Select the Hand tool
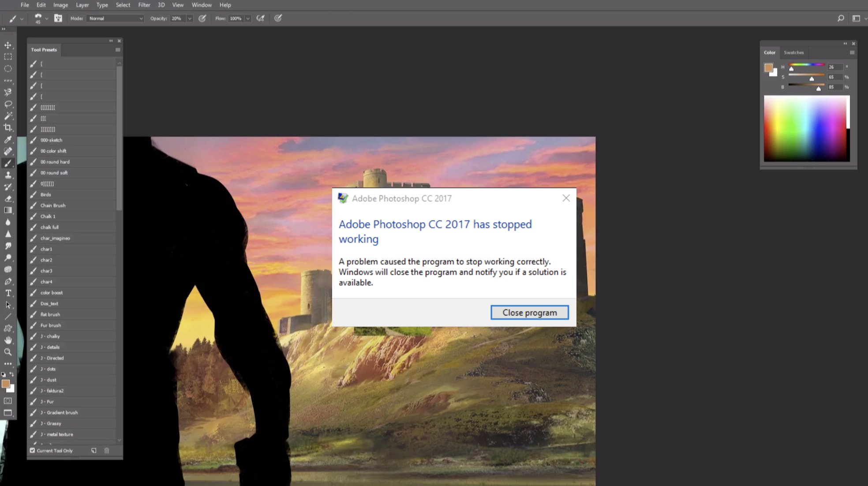Viewport: 868px width, 486px height. [x=8, y=340]
